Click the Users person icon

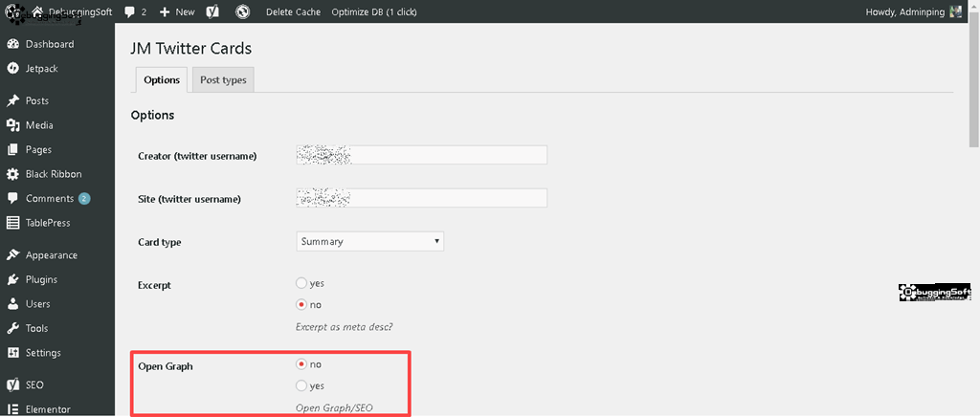(x=12, y=304)
